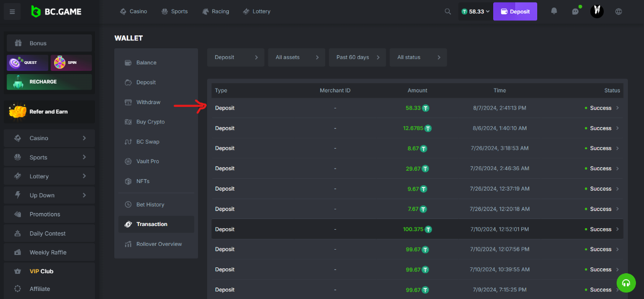Click the language globe icon
644x299 pixels.
click(619, 11)
